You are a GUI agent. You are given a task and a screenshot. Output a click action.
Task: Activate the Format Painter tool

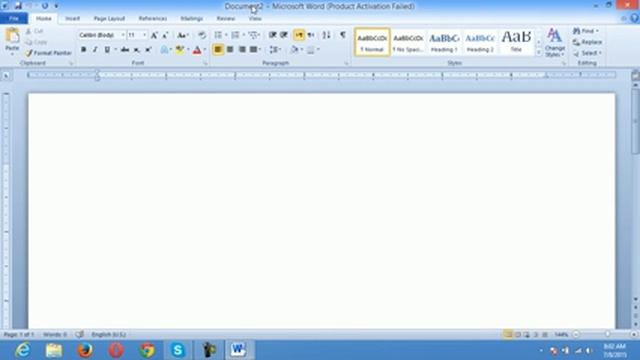tap(48, 53)
